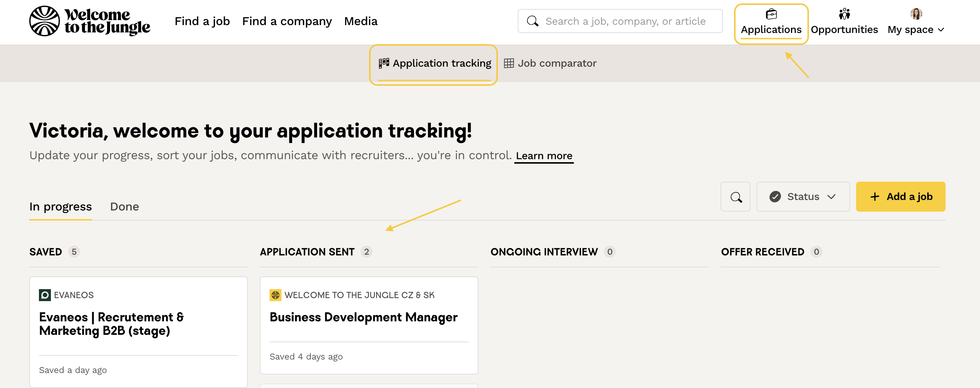The height and width of the screenshot is (388, 980).
Task: Follow the Learn more link
Action: pyautogui.click(x=544, y=156)
